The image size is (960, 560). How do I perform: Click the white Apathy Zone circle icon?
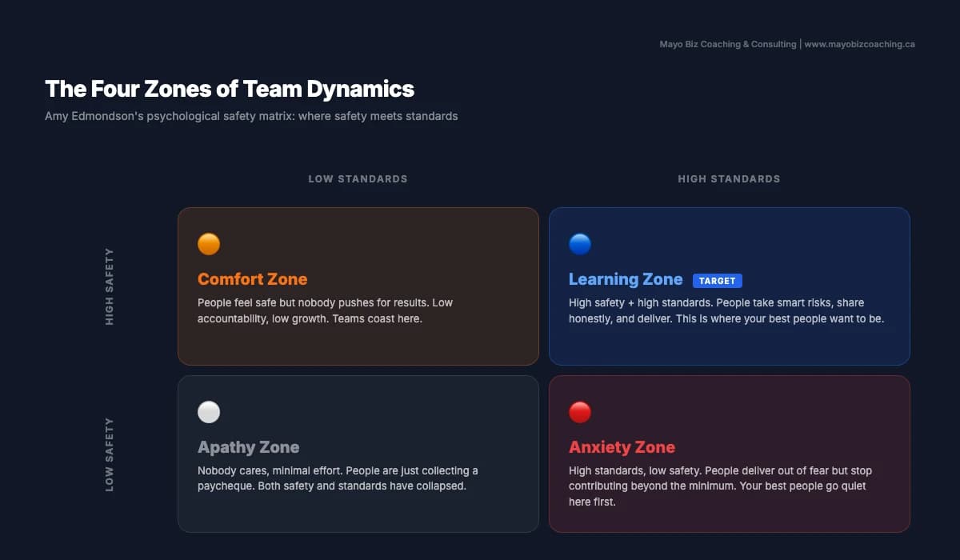[209, 412]
